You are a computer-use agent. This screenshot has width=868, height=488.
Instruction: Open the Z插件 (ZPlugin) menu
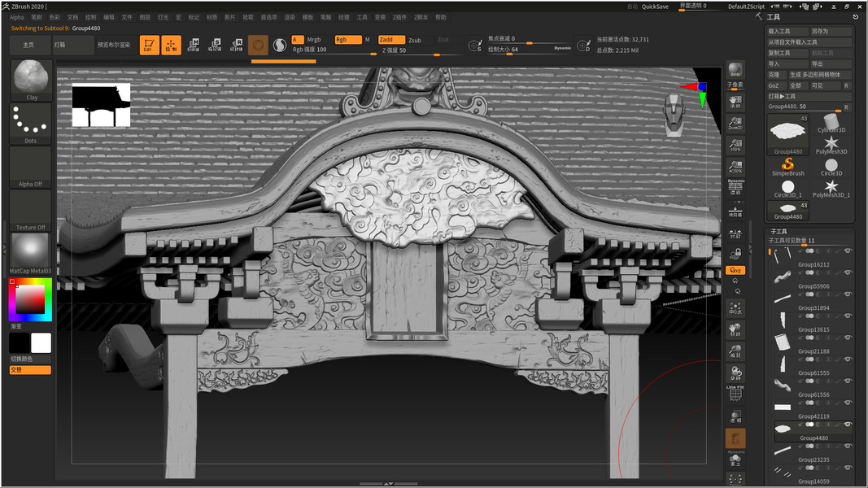tap(399, 17)
